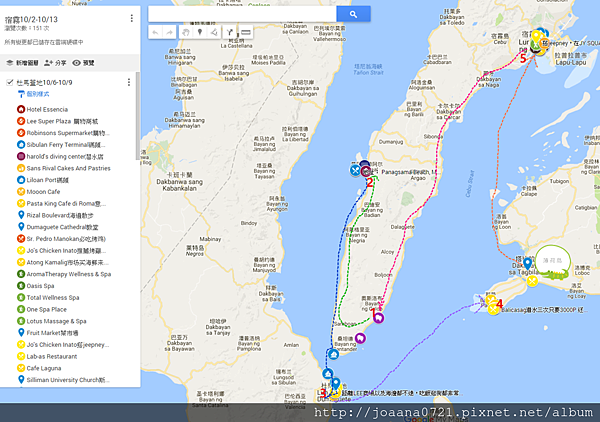Click the blue pin marker at Tagbilaran

point(528,264)
